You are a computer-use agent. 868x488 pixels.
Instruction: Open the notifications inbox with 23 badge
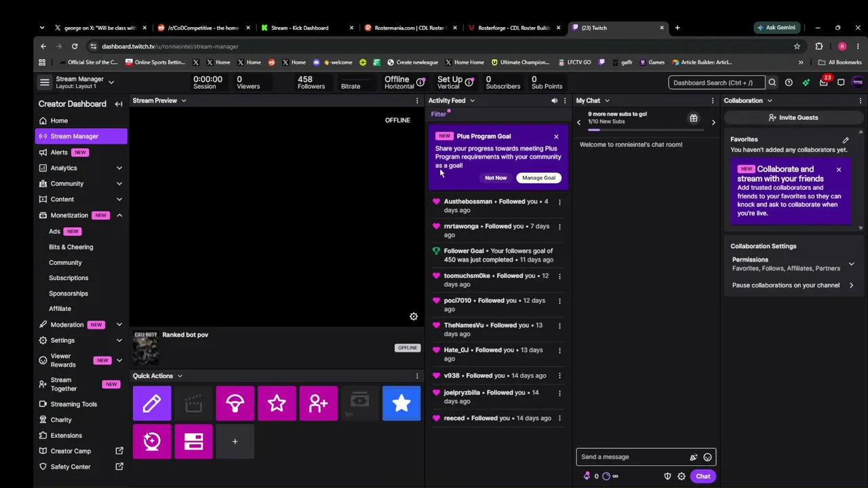823,82
